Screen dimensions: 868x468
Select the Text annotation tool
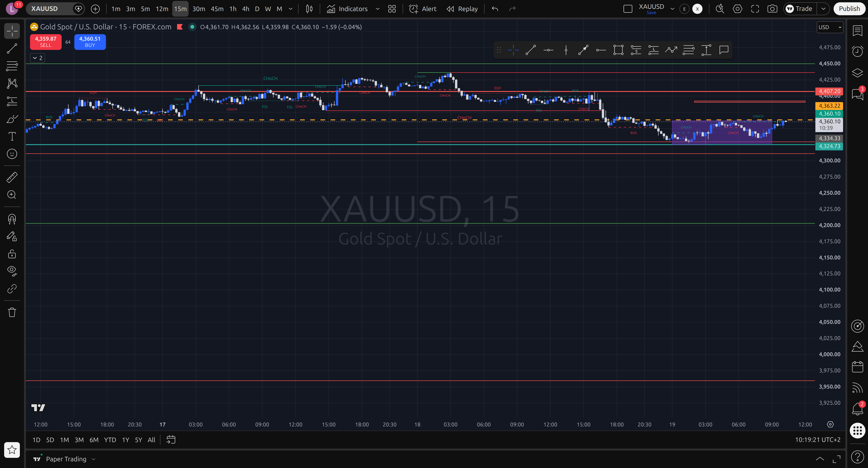pos(12,137)
